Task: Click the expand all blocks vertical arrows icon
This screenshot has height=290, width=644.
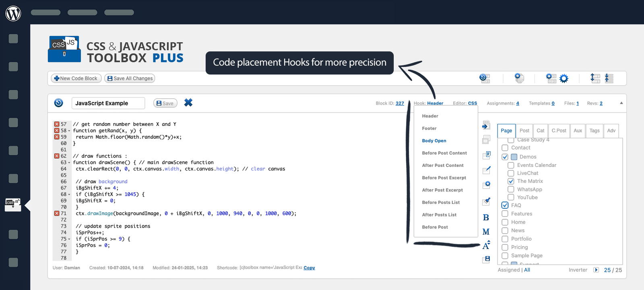Action: [x=595, y=78]
